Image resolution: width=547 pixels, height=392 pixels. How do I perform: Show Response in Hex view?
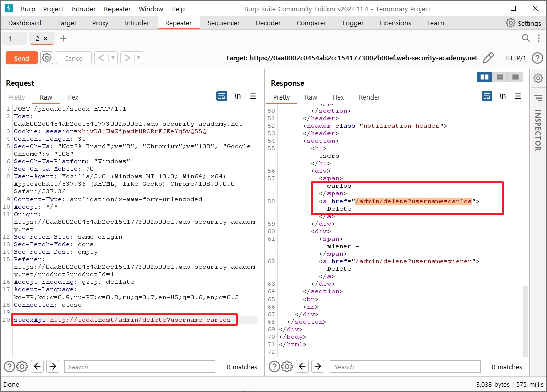click(x=338, y=97)
